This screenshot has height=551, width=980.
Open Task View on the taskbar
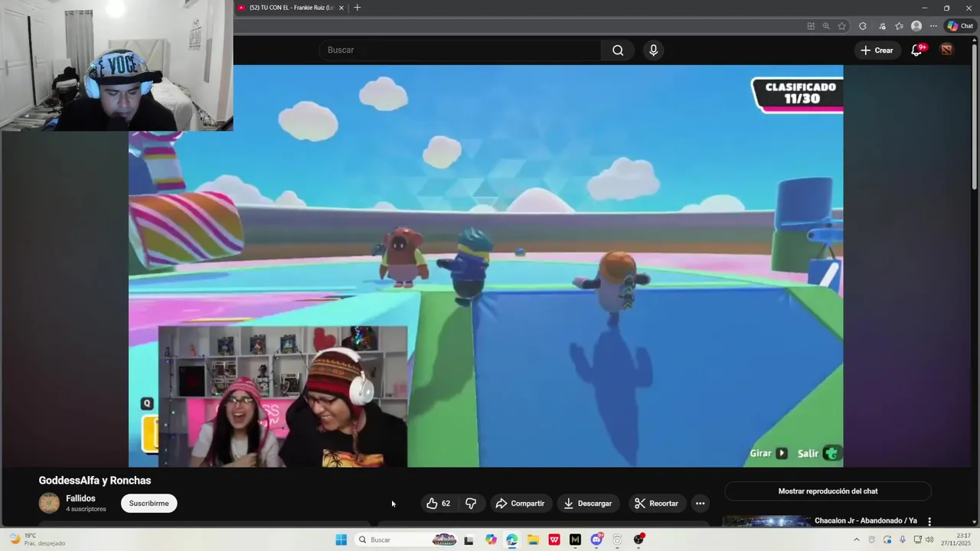469,540
